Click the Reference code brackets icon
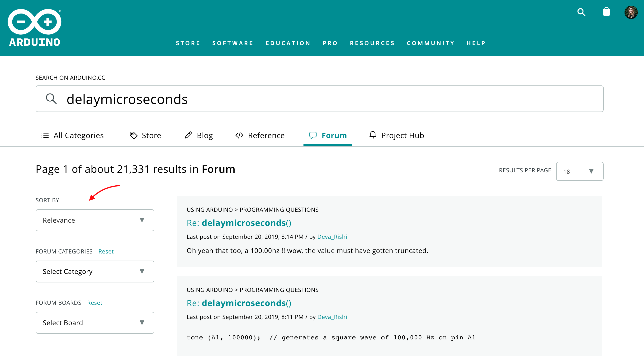644x356 pixels. pyautogui.click(x=239, y=135)
